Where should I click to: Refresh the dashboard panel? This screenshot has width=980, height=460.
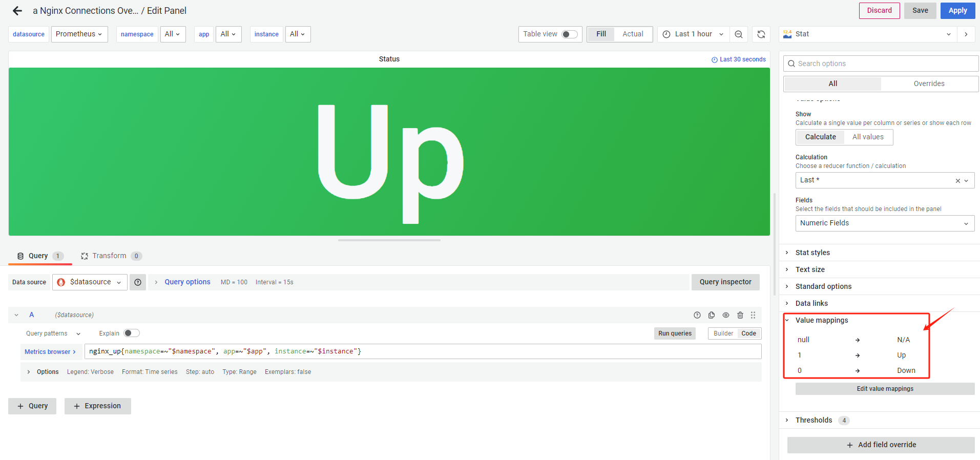point(761,34)
